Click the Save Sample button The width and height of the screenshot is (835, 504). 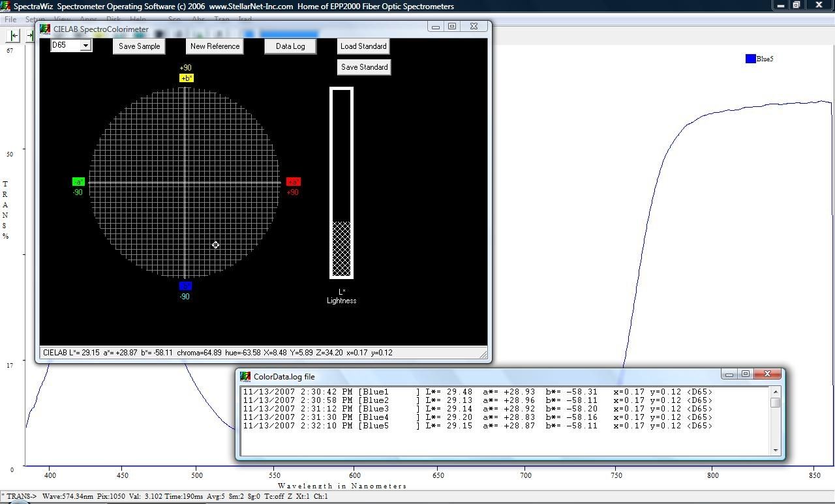coord(138,46)
